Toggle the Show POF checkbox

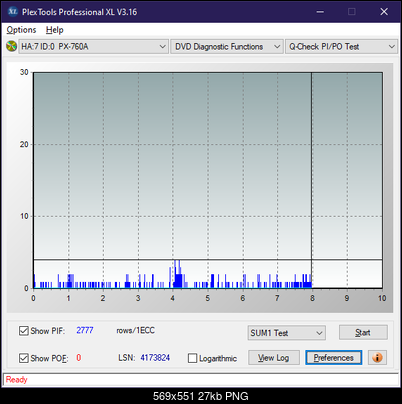pos(24,358)
